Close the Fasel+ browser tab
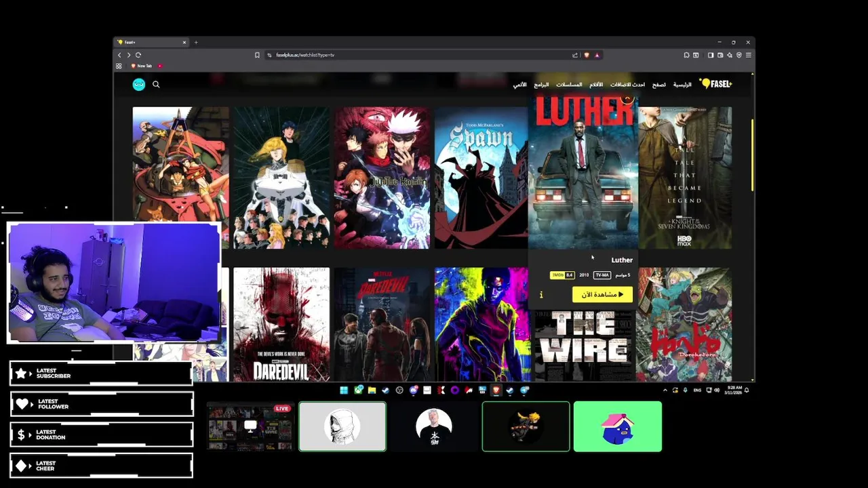Viewport: 868px width, 488px height. point(184,42)
